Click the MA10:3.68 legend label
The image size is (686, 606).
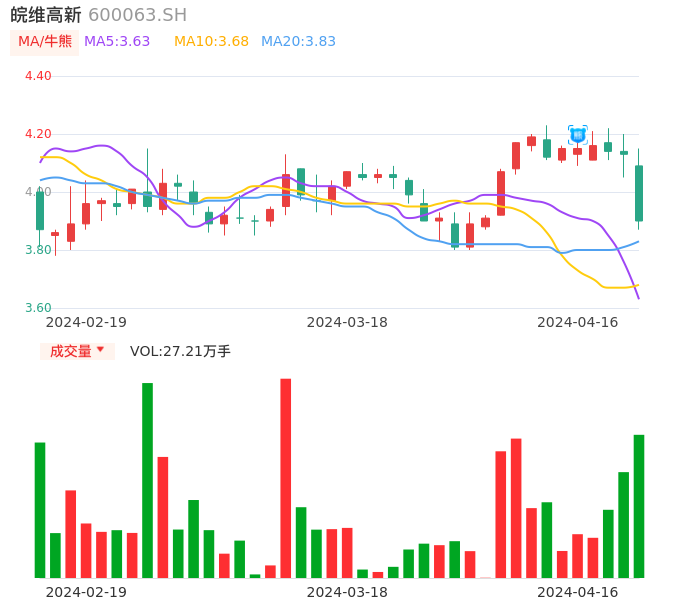coord(211,42)
